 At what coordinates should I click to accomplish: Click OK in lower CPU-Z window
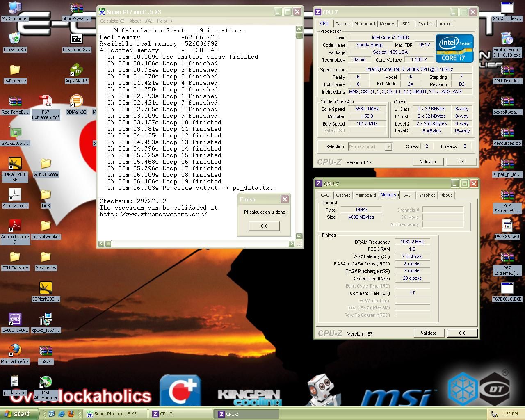coord(462,333)
